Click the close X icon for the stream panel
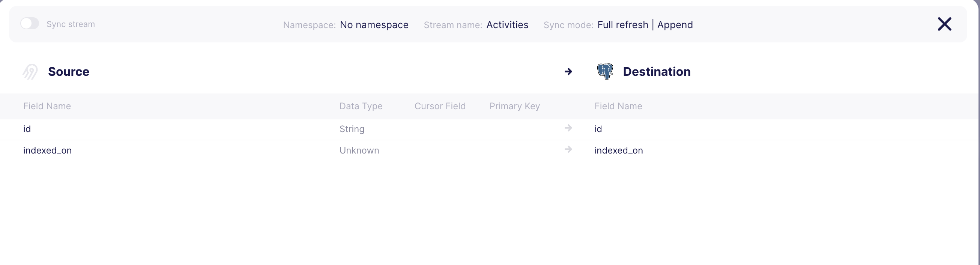 [945, 24]
